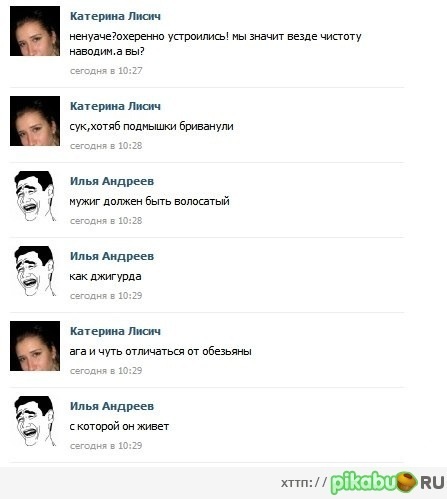The image size is (447, 499).
Task: Open the first сегодня в 10:28 timestamp
Action: (106, 146)
